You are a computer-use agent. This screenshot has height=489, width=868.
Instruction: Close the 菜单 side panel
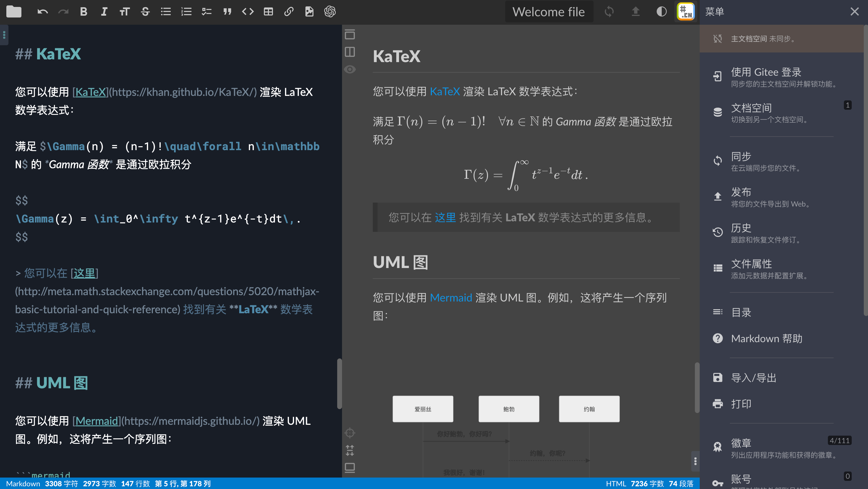coord(854,12)
